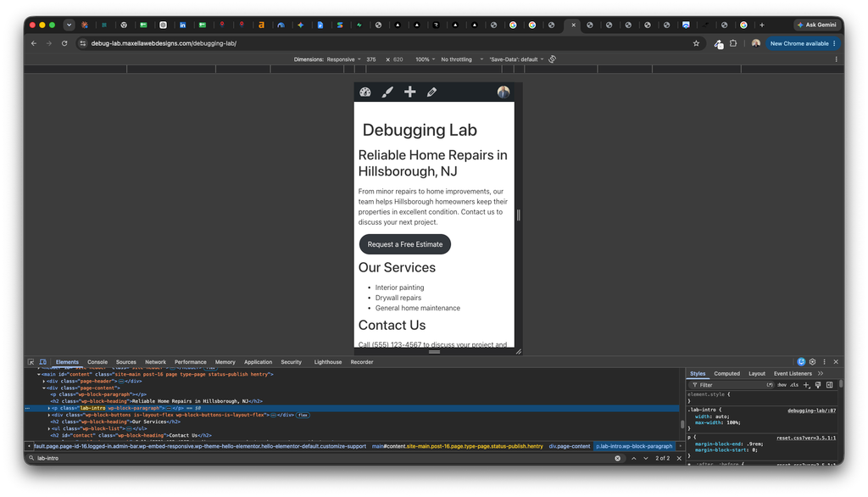Image resolution: width=868 pixels, height=497 pixels.
Task: Click the inspect element picker icon in DevTools
Action: (x=31, y=362)
